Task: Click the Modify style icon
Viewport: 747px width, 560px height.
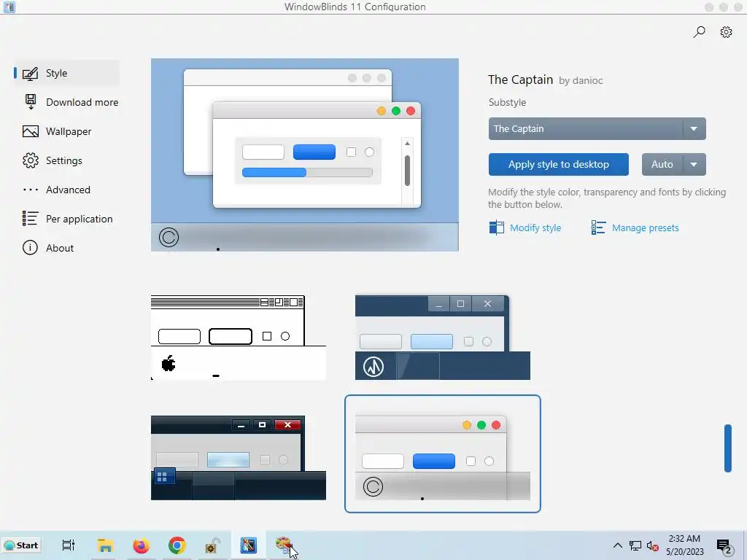Action: click(496, 227)
